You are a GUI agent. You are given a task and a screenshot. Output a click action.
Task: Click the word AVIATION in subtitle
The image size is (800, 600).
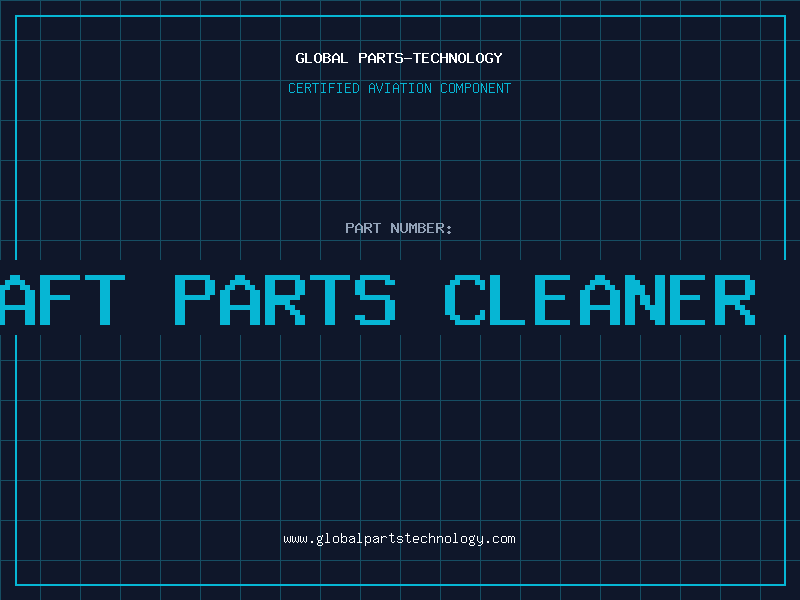(x=399, y=88)
